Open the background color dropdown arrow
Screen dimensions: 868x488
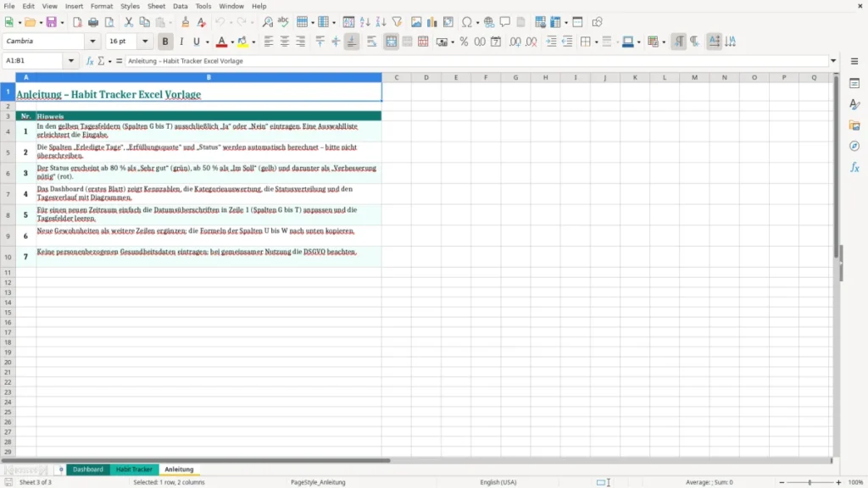coord(253,42)
